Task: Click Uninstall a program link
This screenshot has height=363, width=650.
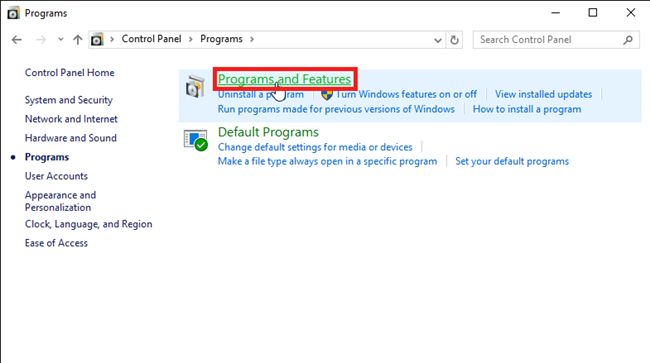Action: (x=261, y=94)
